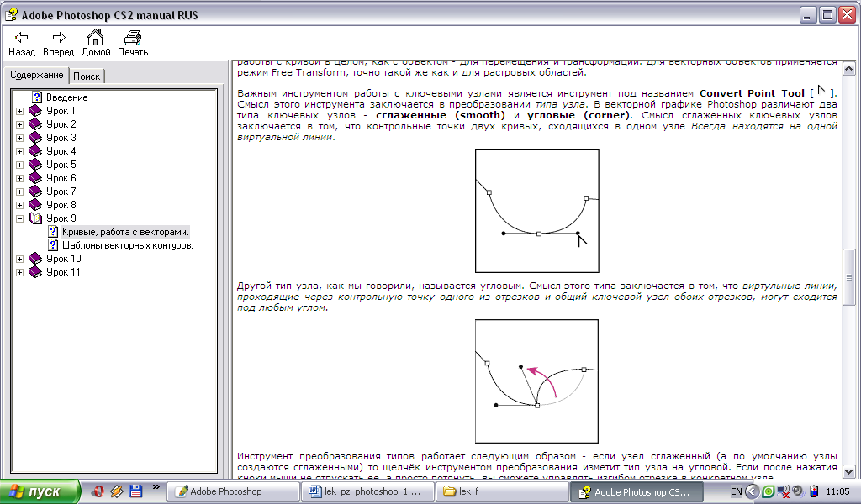Click the blue floppy disk Quick Launch icon
The image size is (861, 504).
(x=136, y=491)
